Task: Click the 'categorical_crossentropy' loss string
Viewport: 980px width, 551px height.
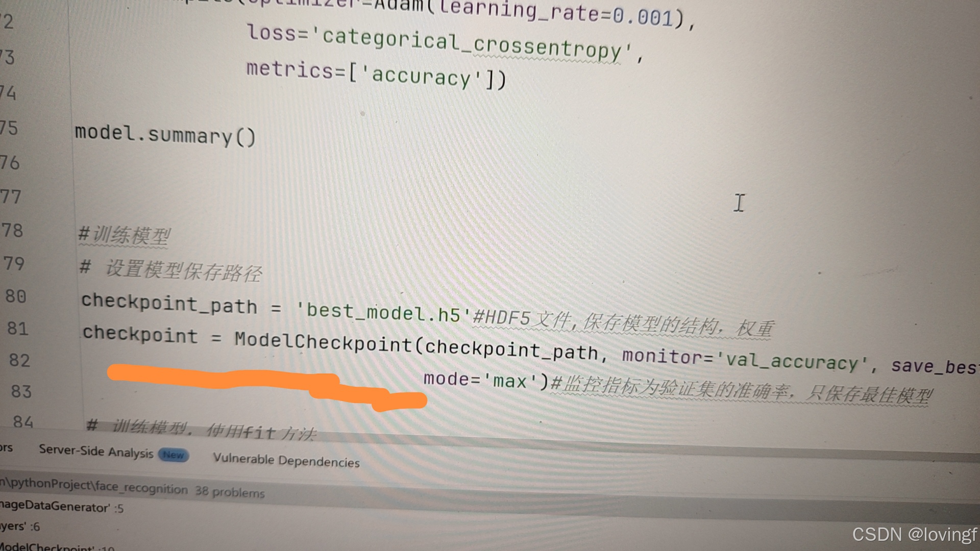Action: coord(471,43)
